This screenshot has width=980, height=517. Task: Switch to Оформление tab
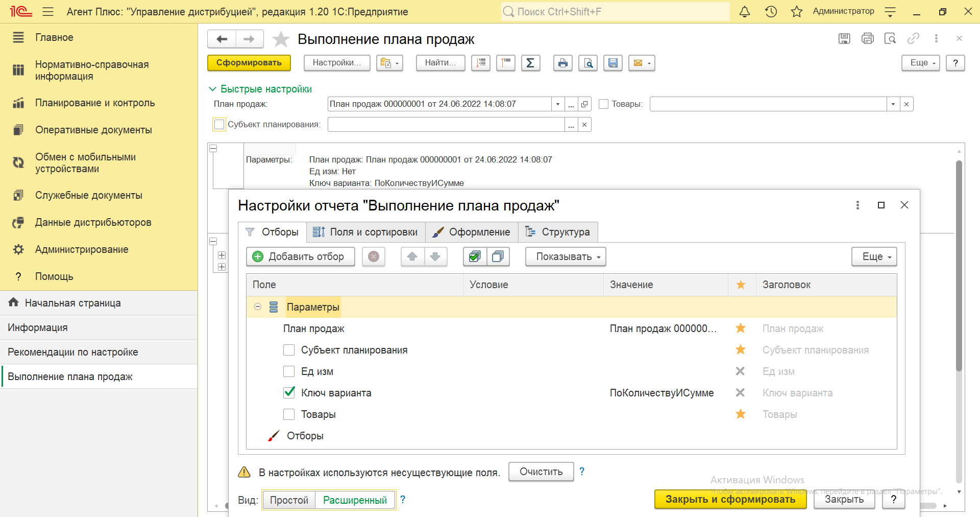click(x=472, y=232)
